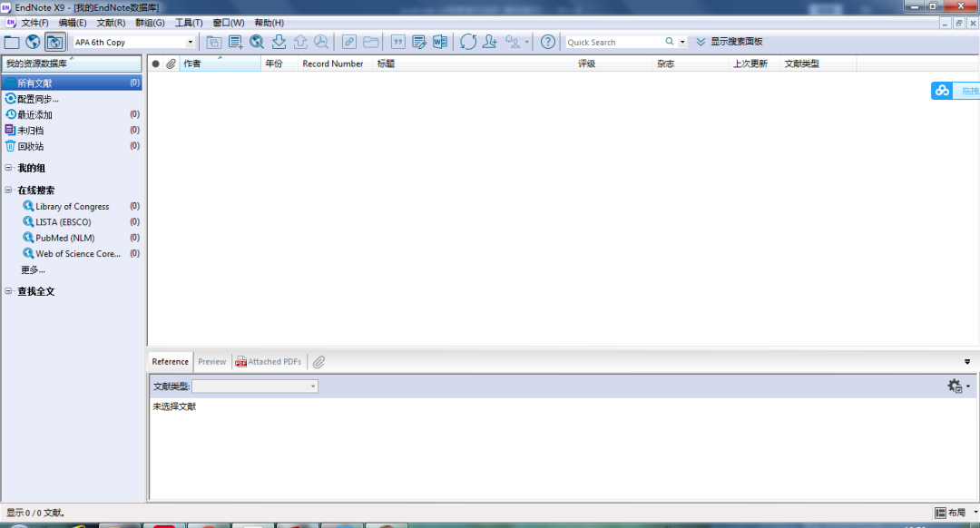Open the 窗口(W) menu
Viewport: 980px width, 528px height.
click(229, 23)
